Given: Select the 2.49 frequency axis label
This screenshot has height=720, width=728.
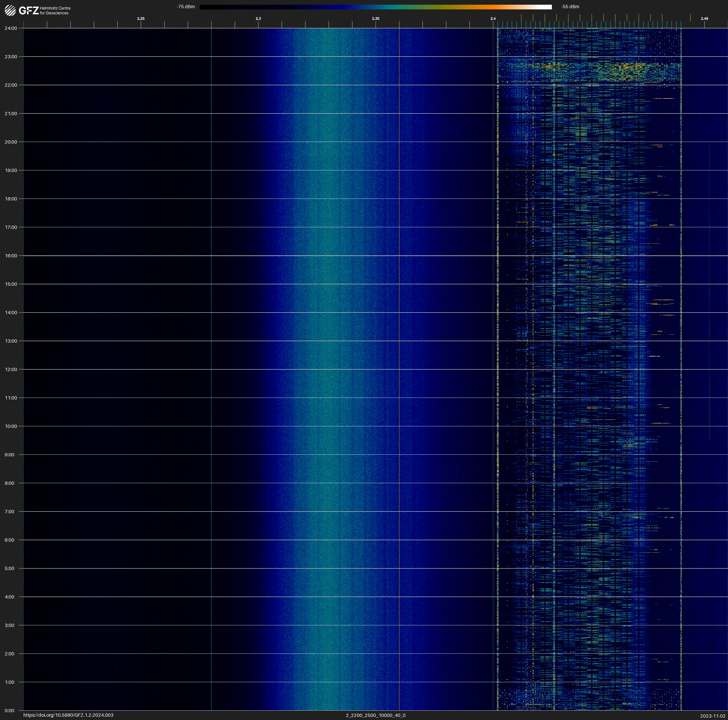Looking at the screenshot, I should 704,19.
